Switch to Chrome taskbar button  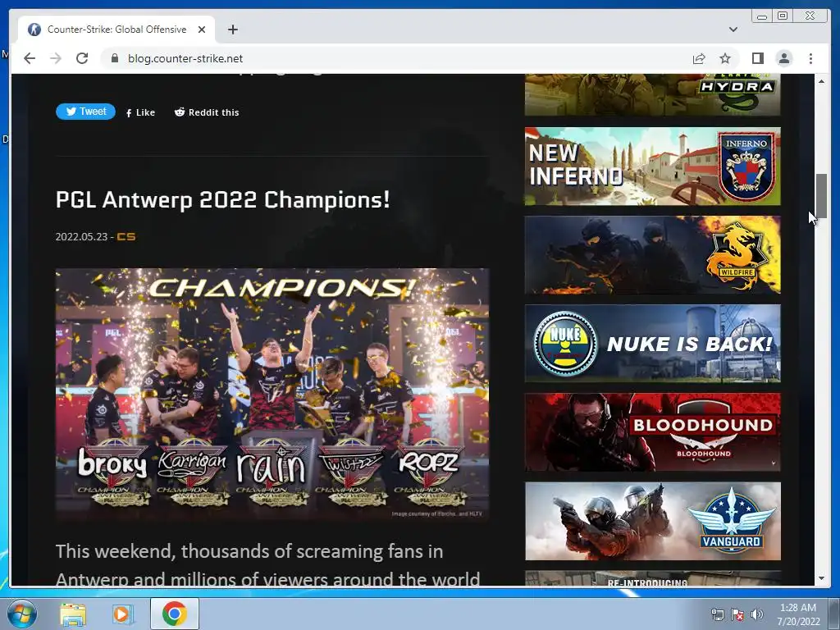pyautogui.click(x=175, y=614)
